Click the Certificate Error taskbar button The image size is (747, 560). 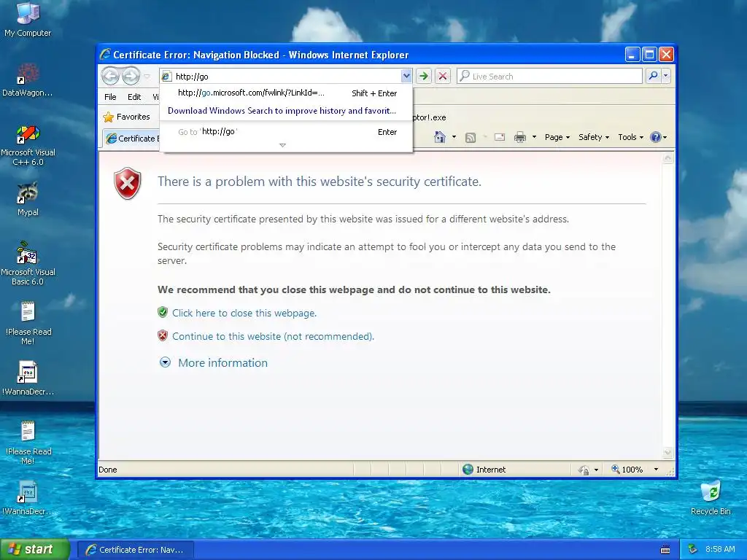(x=135, y=550)
